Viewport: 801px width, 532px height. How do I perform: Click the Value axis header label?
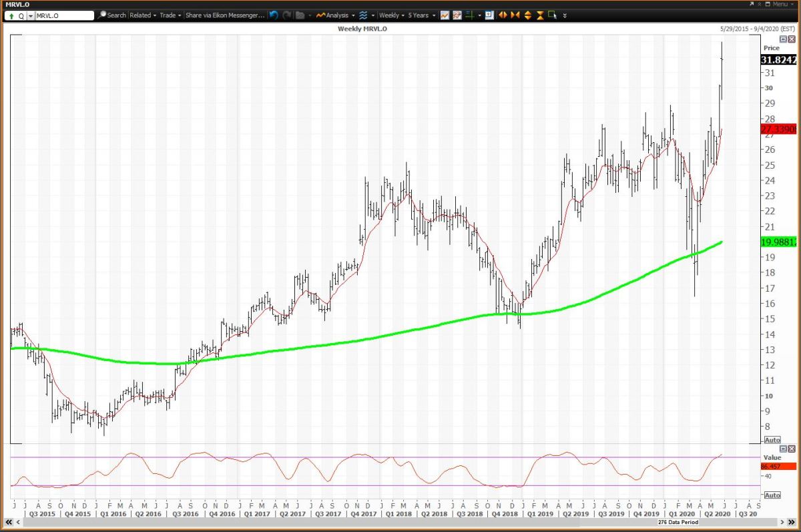pyautogui.click(x=772, y=458)
